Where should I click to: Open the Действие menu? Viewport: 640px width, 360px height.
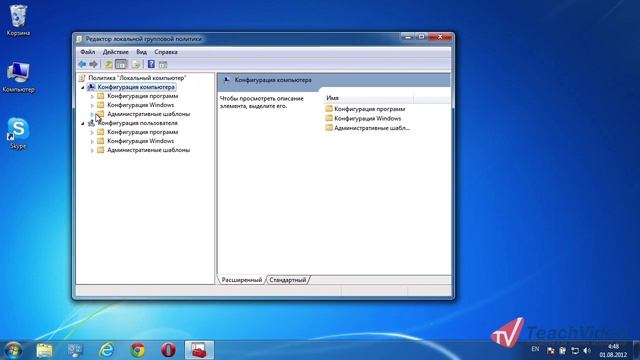(x=116, y=52)
